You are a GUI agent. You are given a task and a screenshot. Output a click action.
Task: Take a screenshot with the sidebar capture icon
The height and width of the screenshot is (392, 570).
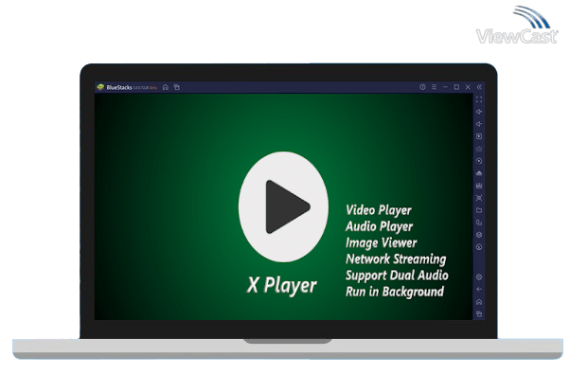click(x=479, y=198)
